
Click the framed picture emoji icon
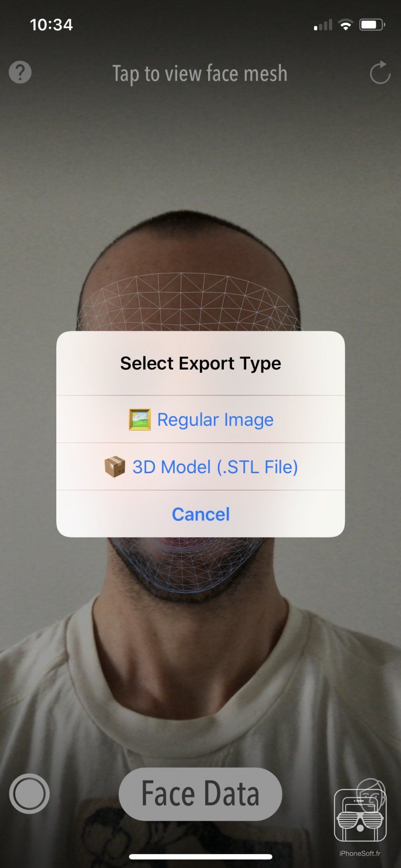(140, 420)
